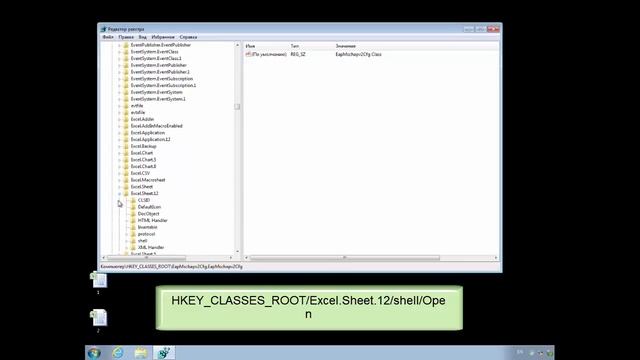Screen dimensions: 640x360
Task: Open the Windows Start menu
Action: click(x=94, y=353)
